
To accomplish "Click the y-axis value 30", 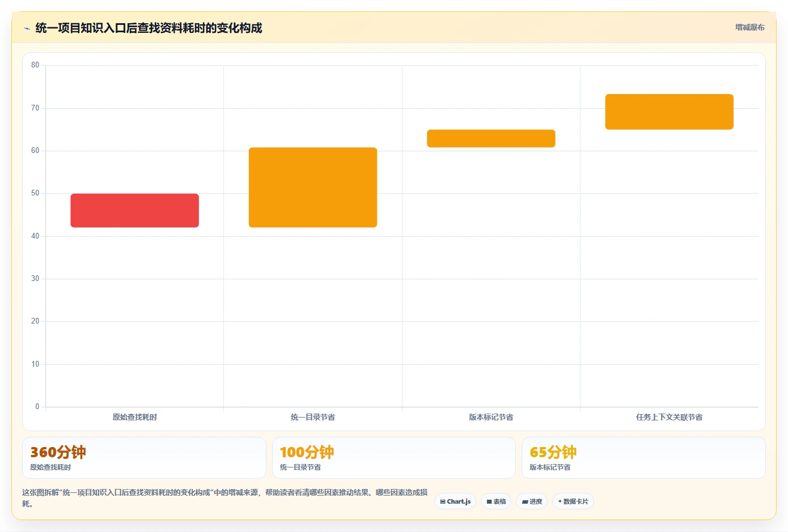I will tap(35, 279).
